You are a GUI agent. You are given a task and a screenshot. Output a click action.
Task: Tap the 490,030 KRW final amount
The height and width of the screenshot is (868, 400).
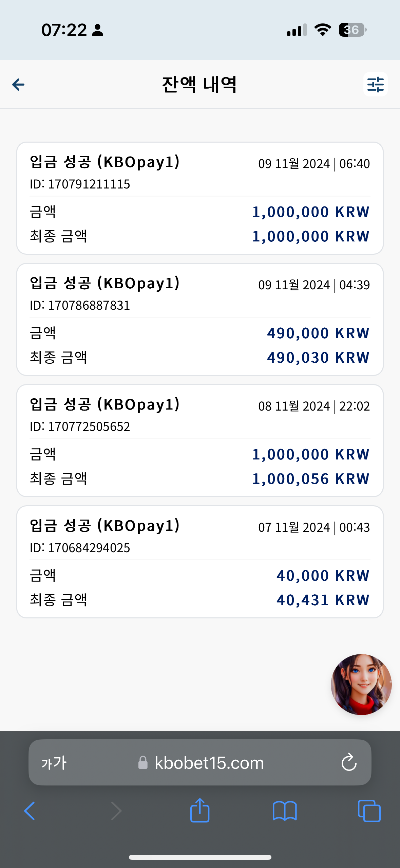[x=318, y=358]
